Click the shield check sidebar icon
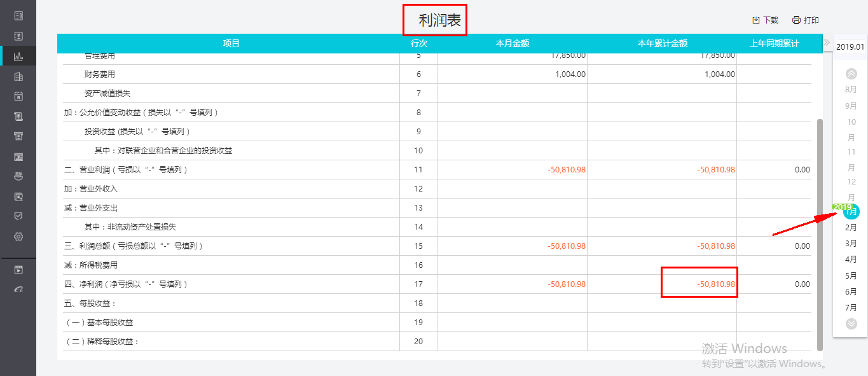Image resolution: width=868 pixels, height=376 pixels. click(18, 216)
